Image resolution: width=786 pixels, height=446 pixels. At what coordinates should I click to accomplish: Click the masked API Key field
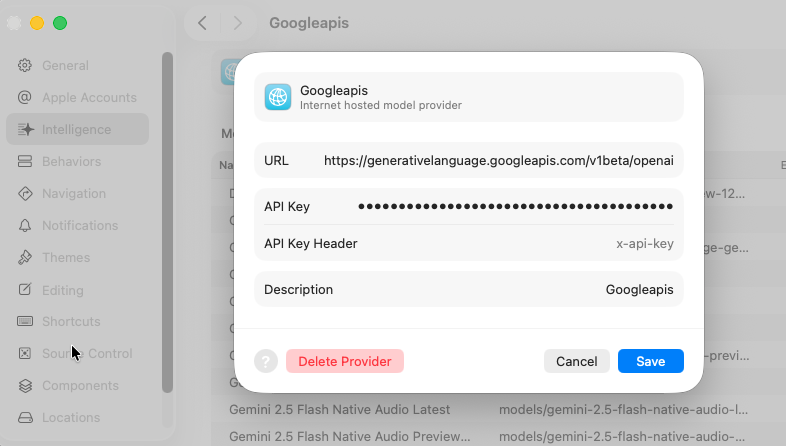click(x=515, y=207)
